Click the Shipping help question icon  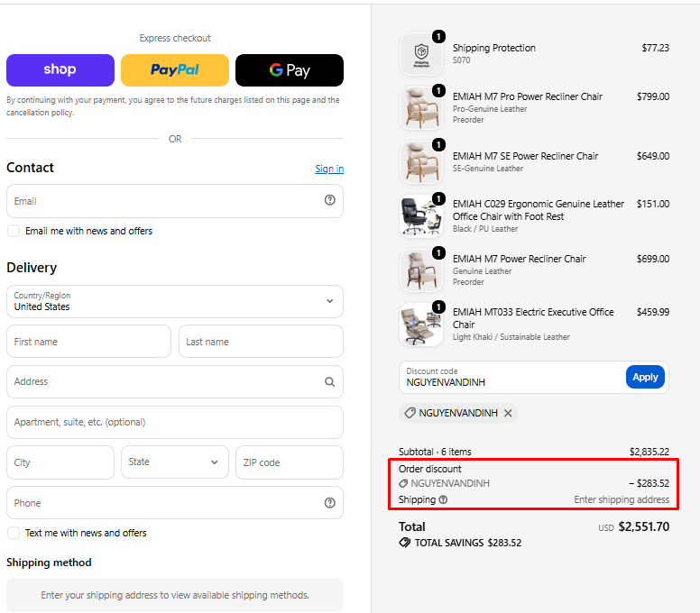(x=443, y=499)
